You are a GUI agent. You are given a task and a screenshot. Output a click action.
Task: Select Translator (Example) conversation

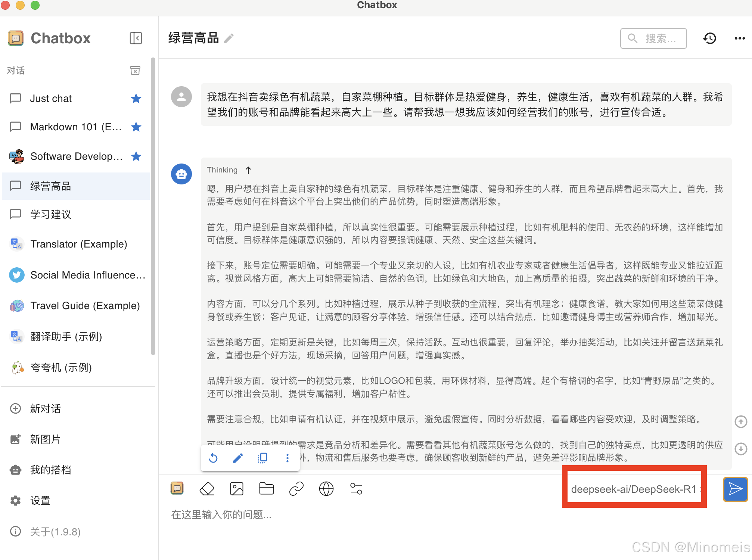pyautogui.click(x=78, y=244)
